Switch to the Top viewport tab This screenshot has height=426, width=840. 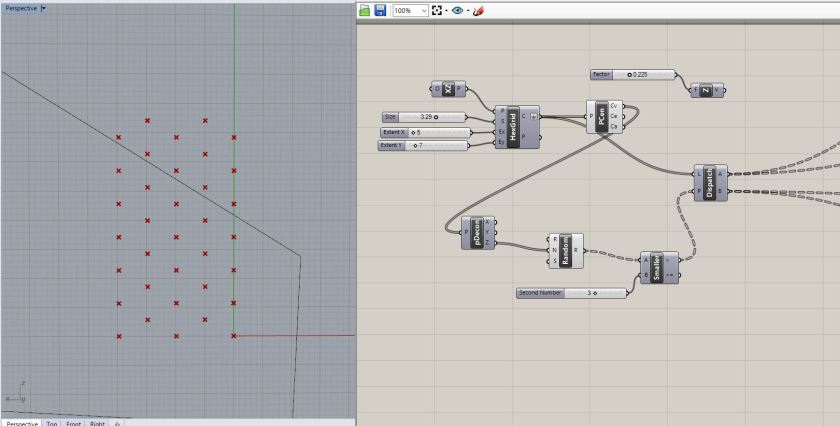[x=52, y=422]
